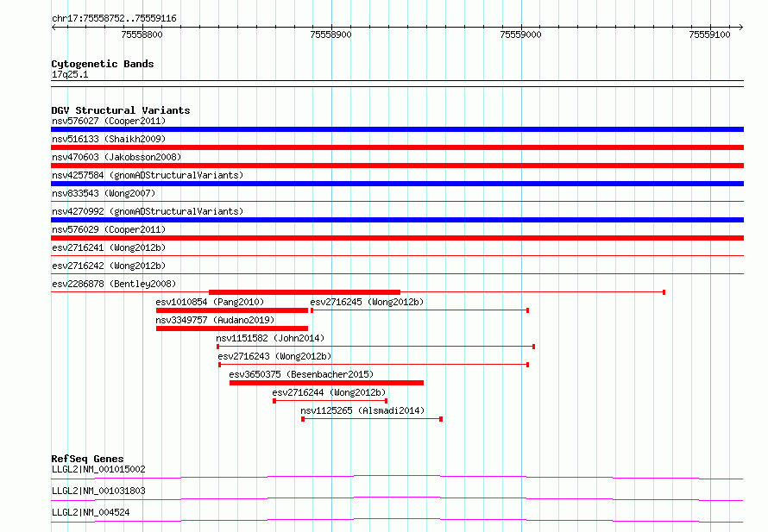Click the nsv516133 (Shaikh2009) red variant bar
The height and width of the screenshot is (532, 768).
[397, 147]
